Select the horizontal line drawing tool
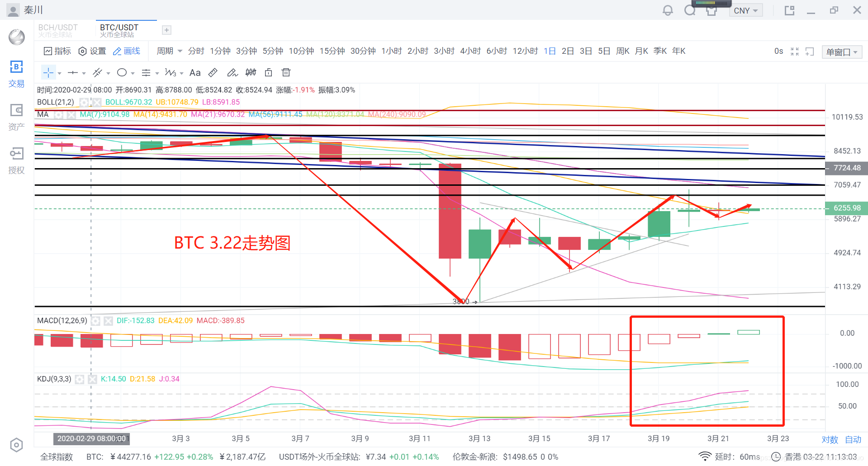Viewport: 868px width, 466px height. 72,73
